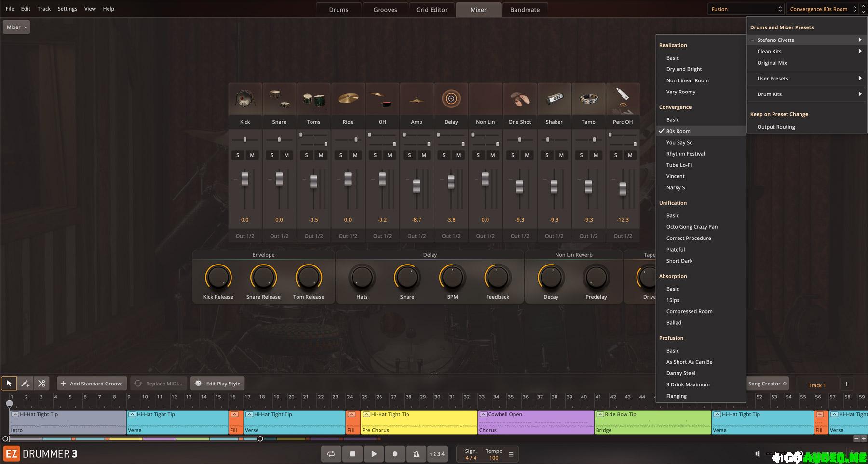This screenshot has height=464, width=868.
Task: Add a new track with plus button
Action: 846,384
